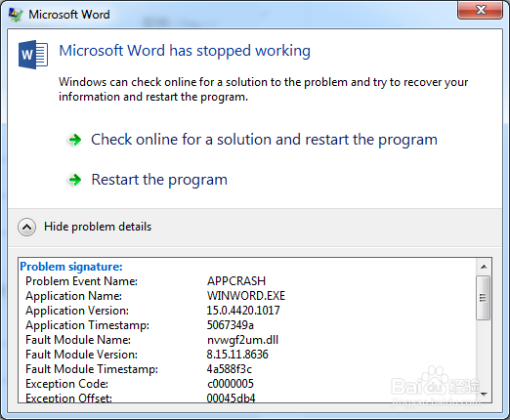This screenshot has width=510, height=420.
Task: Click the Problem Event Name label
Action: 81,281
